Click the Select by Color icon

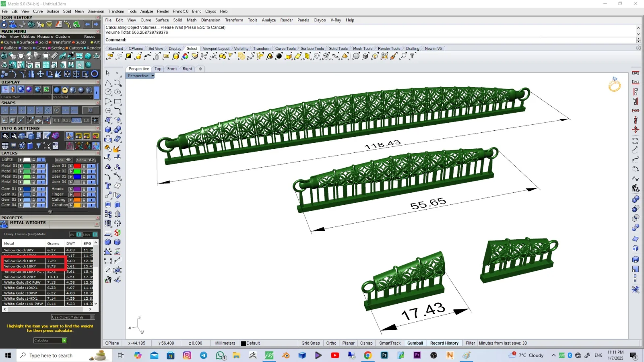[x=185, y=56]
